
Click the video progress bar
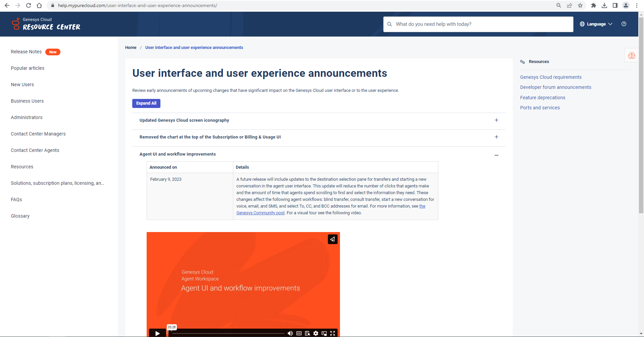(x=228, y=333)
